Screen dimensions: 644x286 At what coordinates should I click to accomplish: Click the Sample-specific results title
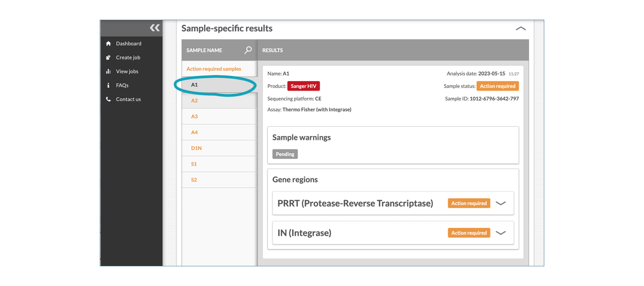pos(227,28)
